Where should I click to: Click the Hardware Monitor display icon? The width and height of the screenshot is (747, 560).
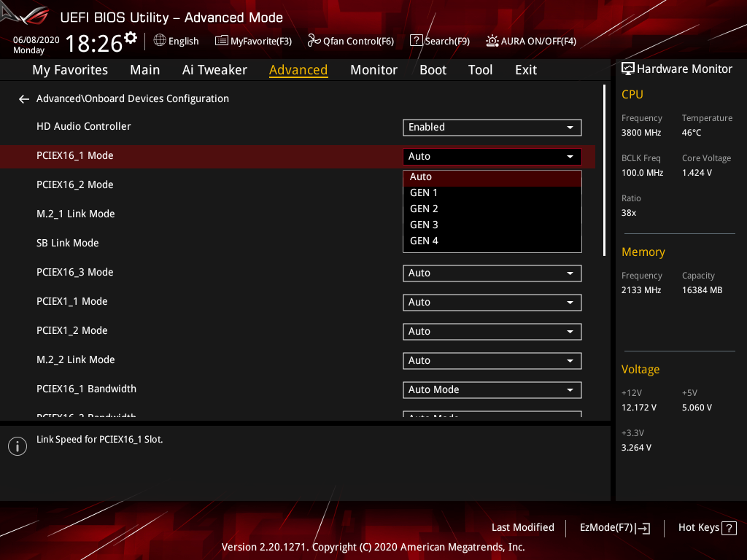coord(628,69)
